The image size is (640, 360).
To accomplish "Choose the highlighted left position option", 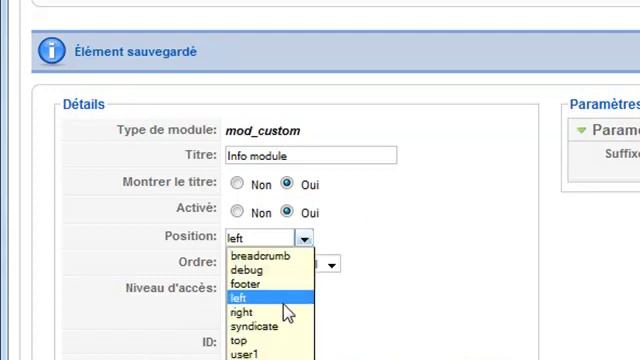I will tap(270, 298).
